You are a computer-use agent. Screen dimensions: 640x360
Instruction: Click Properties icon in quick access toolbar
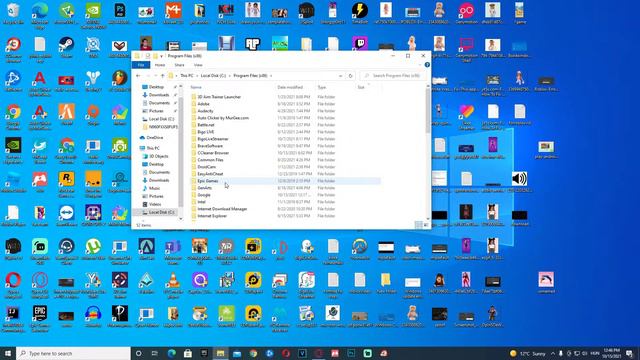(x=147, y=56)
